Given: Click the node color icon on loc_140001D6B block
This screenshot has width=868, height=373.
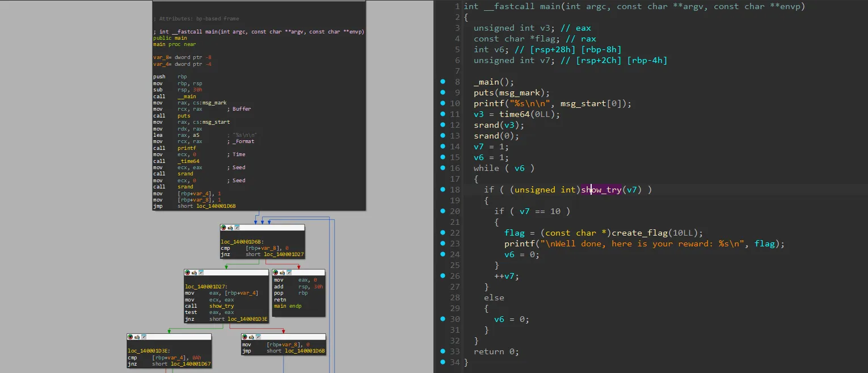Looking at the screenshot, I should point(224,227).
